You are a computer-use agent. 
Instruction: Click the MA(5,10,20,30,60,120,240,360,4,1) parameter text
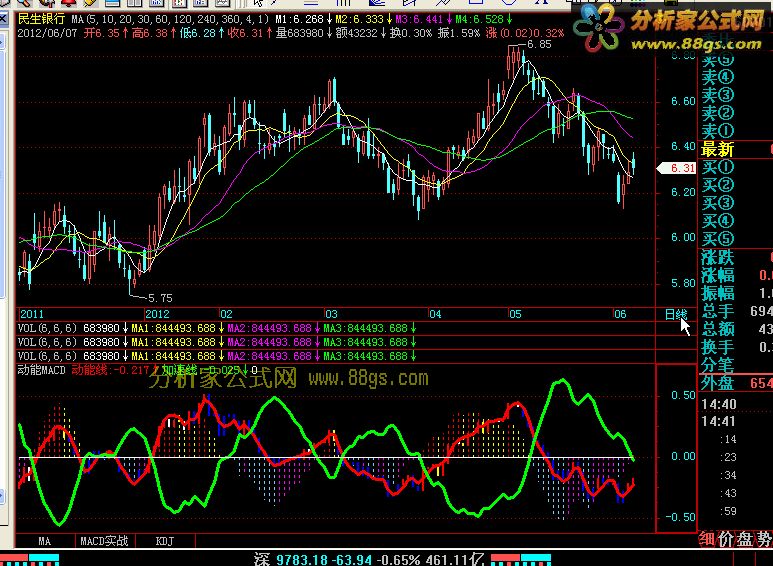pyautogui.click(x=171, y=20)
